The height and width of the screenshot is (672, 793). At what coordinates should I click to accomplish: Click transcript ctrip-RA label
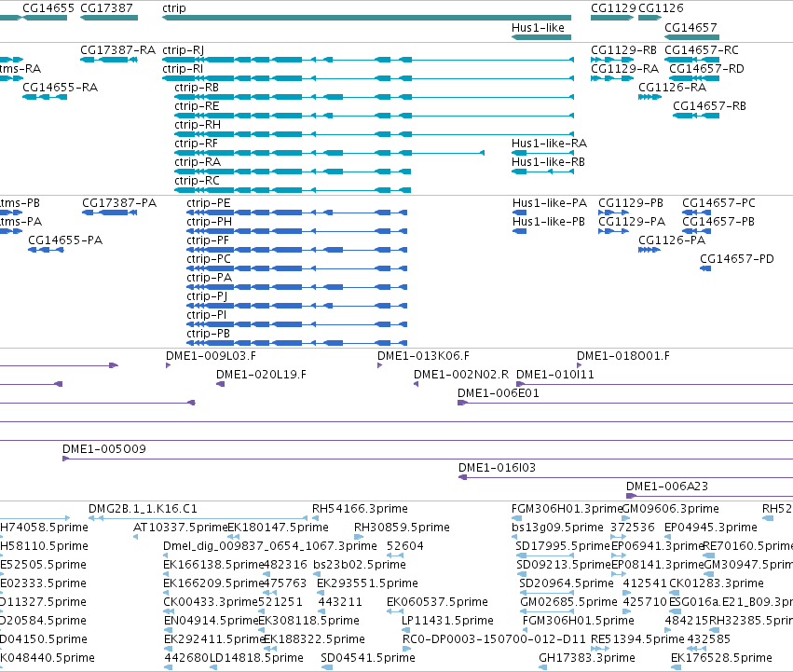point(198,162)
